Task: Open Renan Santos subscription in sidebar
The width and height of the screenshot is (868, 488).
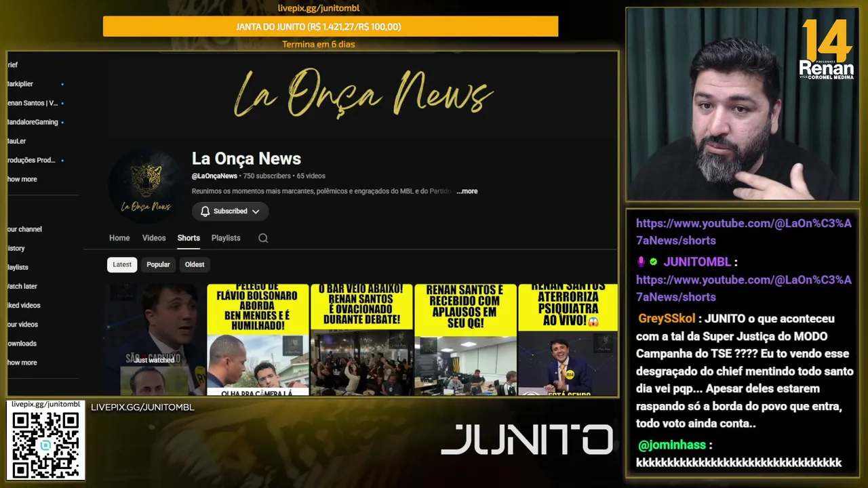Action: click(x=35, y=103)
